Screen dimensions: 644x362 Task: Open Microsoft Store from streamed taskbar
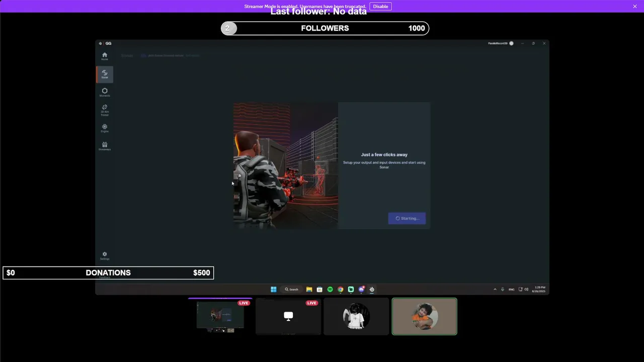point(319,289)
